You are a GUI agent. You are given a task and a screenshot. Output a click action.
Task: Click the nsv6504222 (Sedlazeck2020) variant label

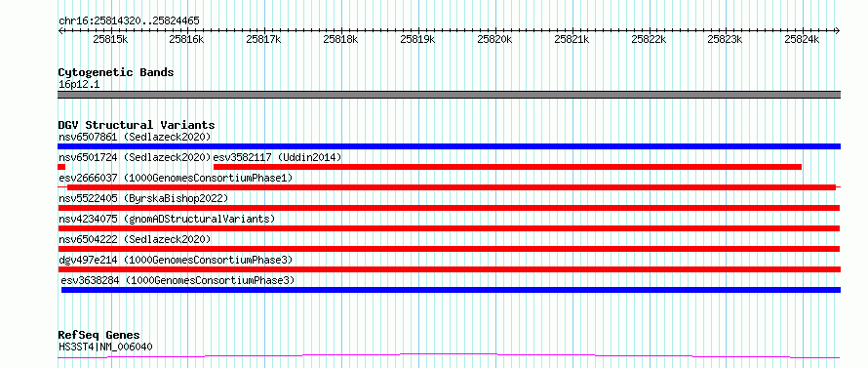(x=135, y=239)
